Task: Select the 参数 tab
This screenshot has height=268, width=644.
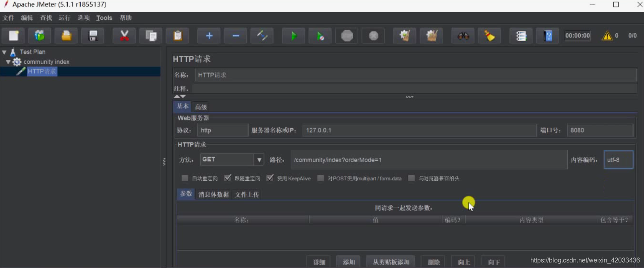Action: [186, 194]
